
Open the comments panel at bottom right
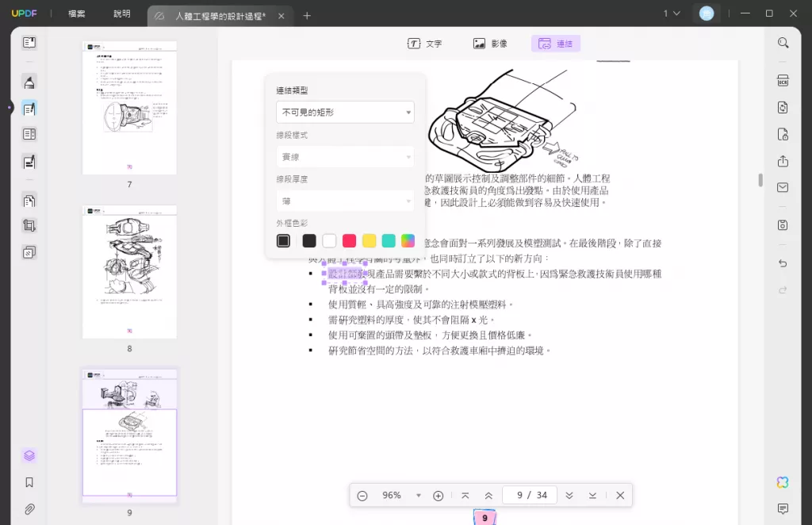pos(783,509)
